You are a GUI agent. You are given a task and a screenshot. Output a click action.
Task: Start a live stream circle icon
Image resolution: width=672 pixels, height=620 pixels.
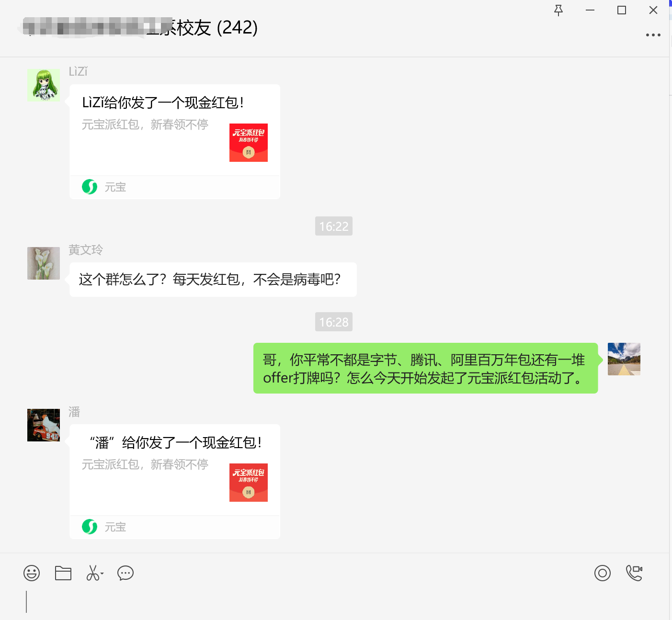pyautogui.click(x=603, y=573)
